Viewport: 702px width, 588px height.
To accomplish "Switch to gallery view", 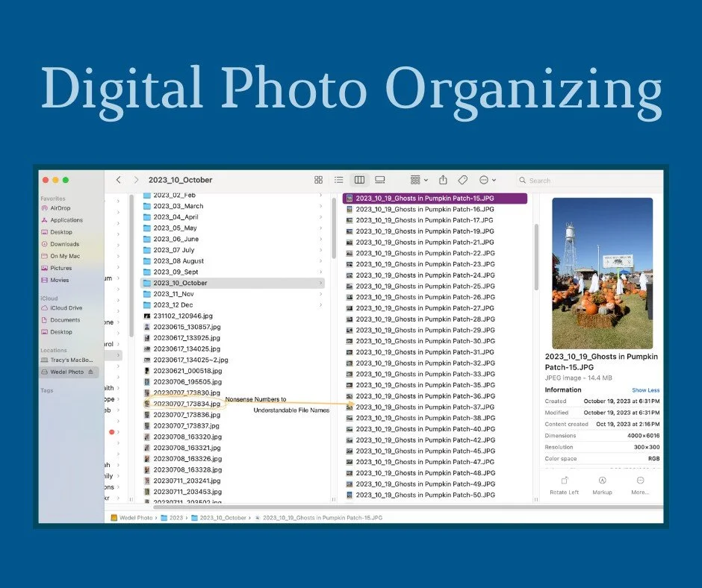I will 380,180.
